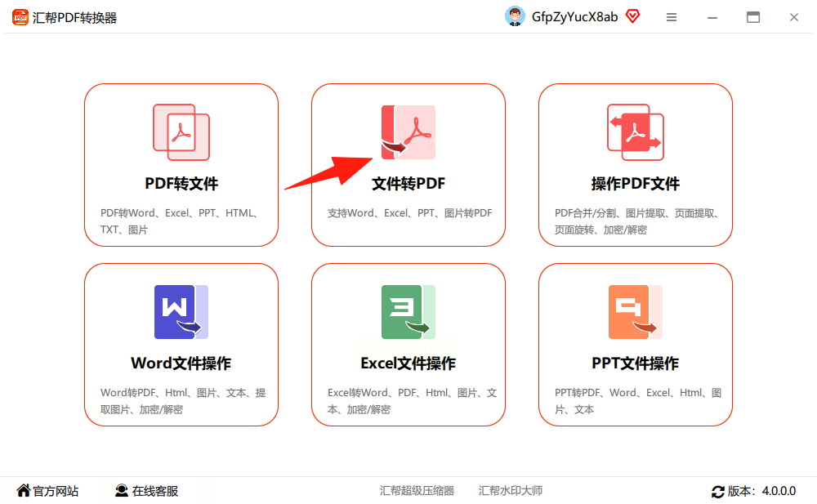Maximize the application window
The height and width of the screenshot is (504, 817).
click(x=753, y=17)
